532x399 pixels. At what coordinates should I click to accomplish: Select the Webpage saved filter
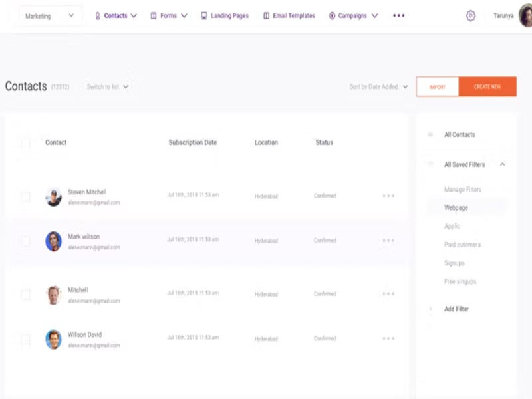coord(456,208)
